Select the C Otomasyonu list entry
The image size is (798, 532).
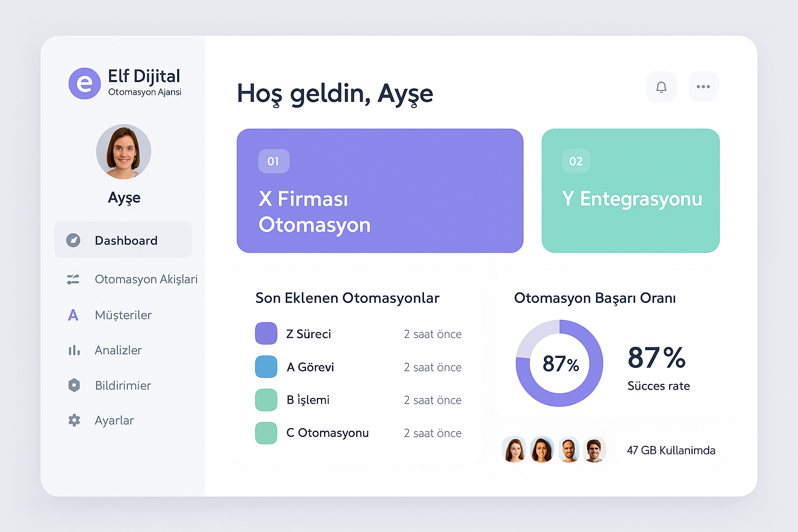click(x=327, y=433)
